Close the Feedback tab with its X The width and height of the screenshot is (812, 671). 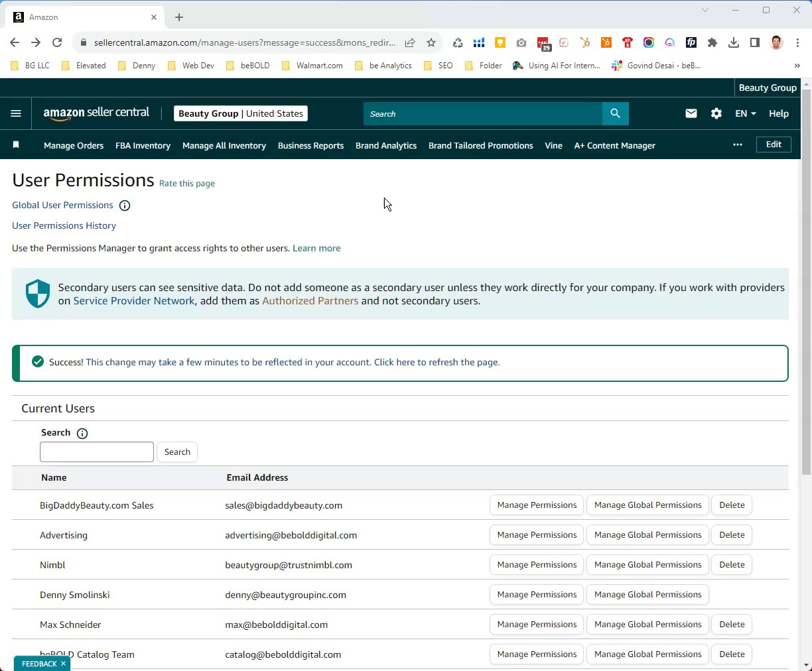coord(63,664)
